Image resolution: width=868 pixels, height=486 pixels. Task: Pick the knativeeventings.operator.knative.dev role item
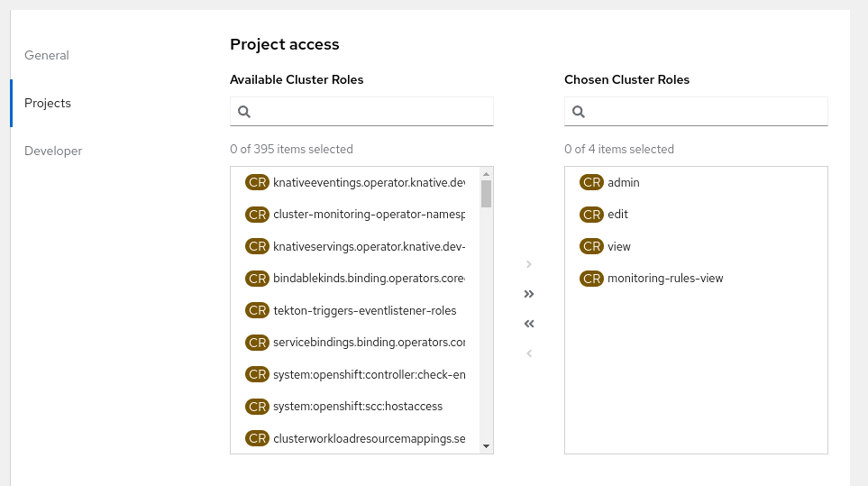[x=368, y=182]
